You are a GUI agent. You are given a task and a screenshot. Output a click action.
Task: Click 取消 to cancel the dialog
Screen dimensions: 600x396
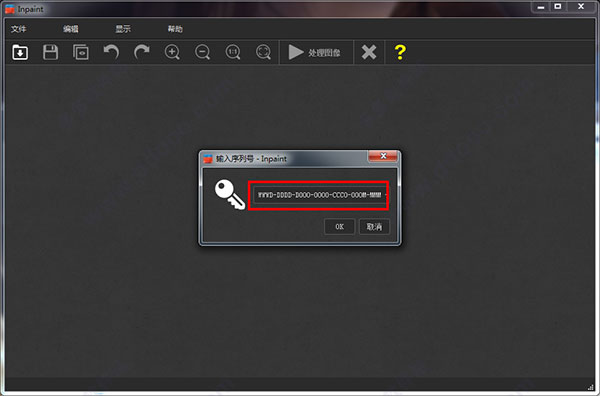(x=374, y=227)
